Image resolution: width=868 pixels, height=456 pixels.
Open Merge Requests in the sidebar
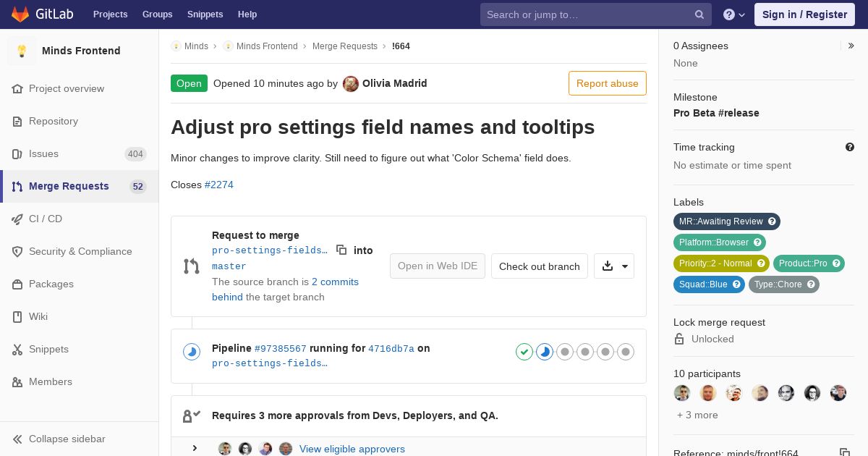(x=80, y=186)
